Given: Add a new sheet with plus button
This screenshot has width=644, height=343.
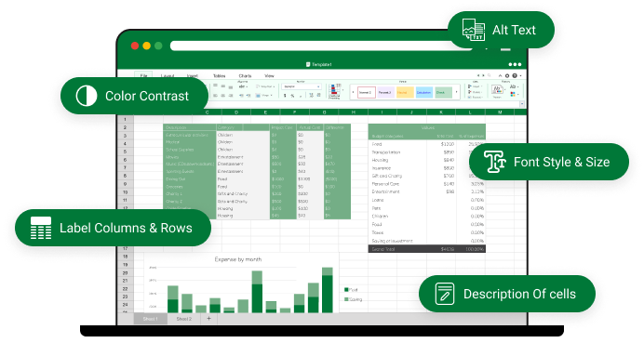Looking at the screenshot, I should point(208,319).
